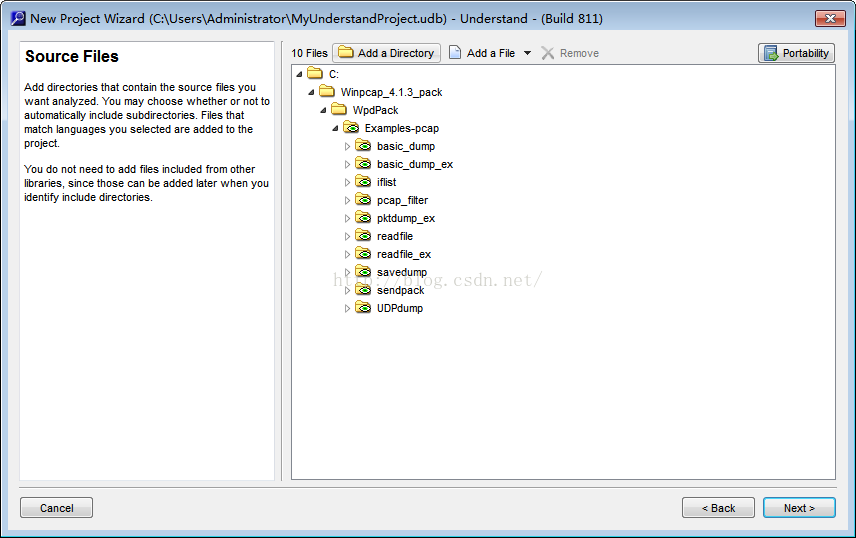Image resolution: width=856 pixels, height=538 pixels.
Task: Click the basic_dump folder icon
Action: click(363, 145)
